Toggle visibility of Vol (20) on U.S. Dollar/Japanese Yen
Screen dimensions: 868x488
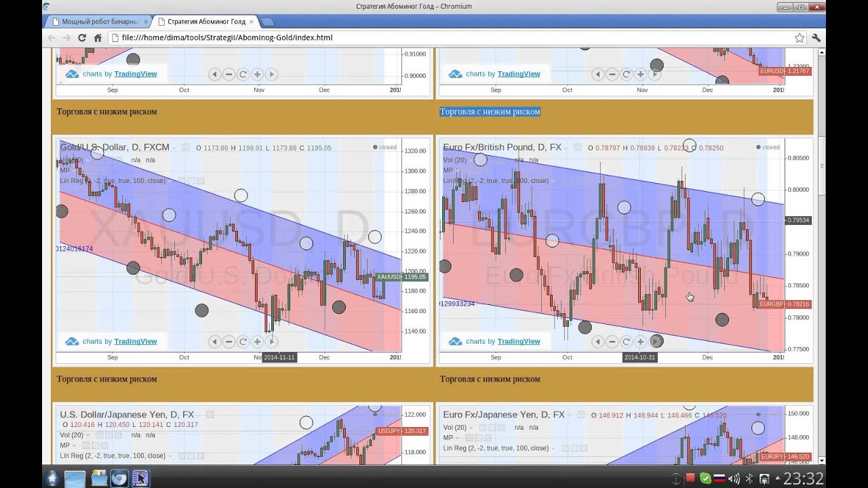[100, 435]
